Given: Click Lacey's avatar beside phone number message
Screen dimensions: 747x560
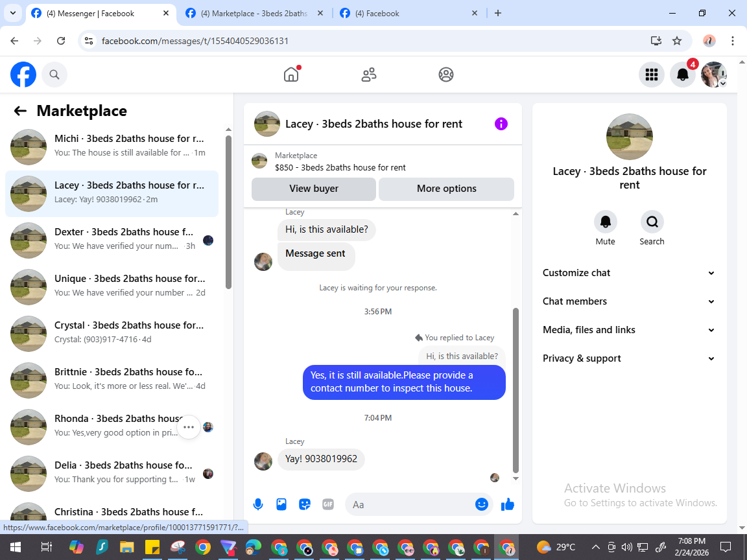Looking at the screenshot, I should pyautogui.click(x=263, y=461).
